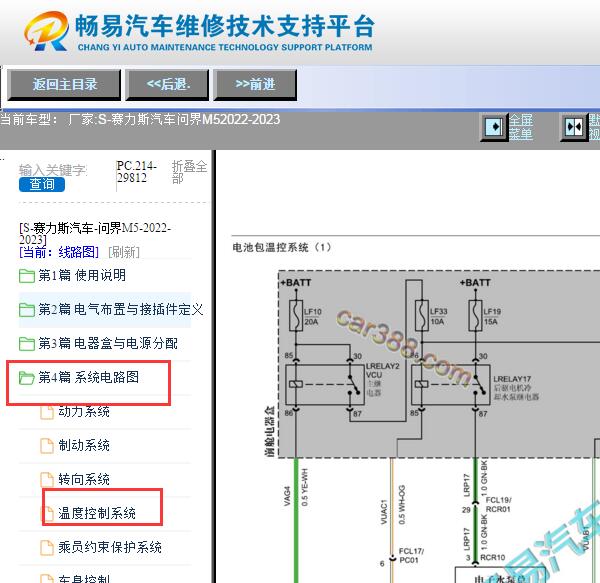
Task: Click the split-view arrows icon
Action: pos(574,127)
